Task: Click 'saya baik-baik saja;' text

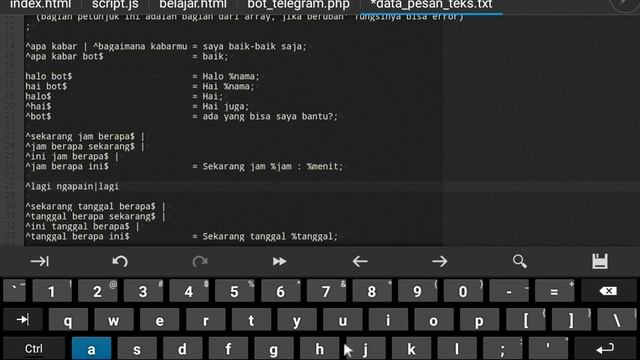Action: pos(254,47)
